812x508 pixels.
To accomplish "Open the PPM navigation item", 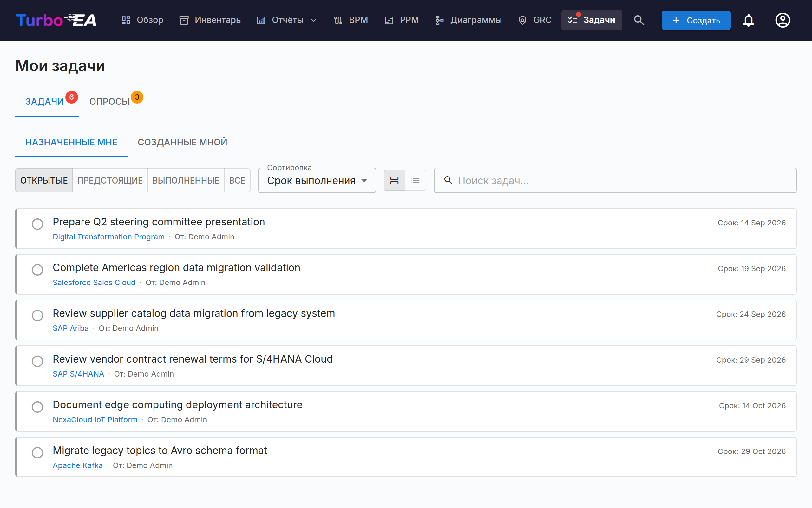I will click(402, 20).
